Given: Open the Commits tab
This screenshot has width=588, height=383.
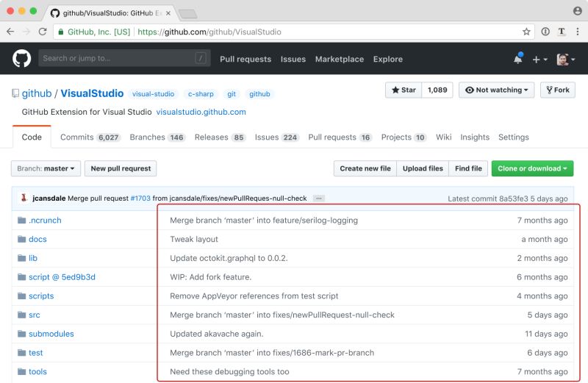Looking at the screenshot, I should click(90, 137).
